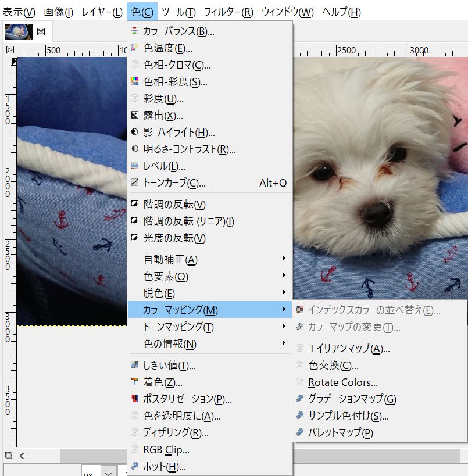Click the icon beside 色交換

click(x=300, y=365)
